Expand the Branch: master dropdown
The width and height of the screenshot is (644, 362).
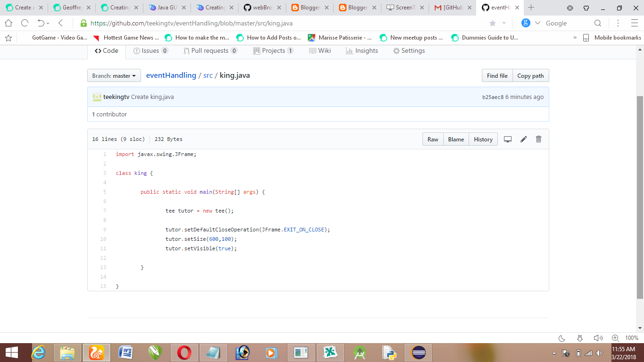coord(114,75)
